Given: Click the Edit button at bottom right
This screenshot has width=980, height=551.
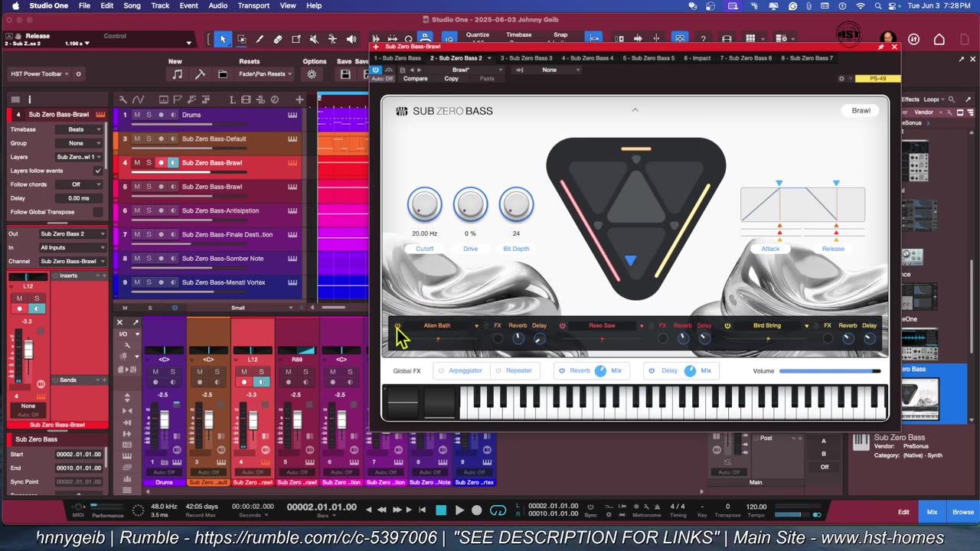Looking at the screenshot, I should pos(903,512).
